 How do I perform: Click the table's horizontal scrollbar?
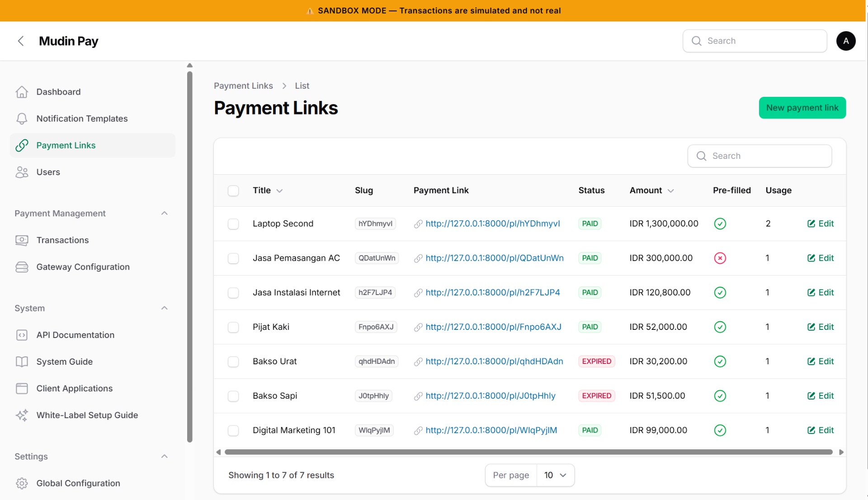coord(528,452)
